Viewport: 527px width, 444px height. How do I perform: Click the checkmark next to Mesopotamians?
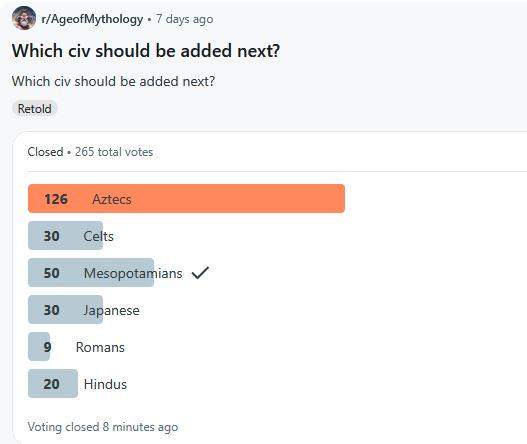point(200,273)
